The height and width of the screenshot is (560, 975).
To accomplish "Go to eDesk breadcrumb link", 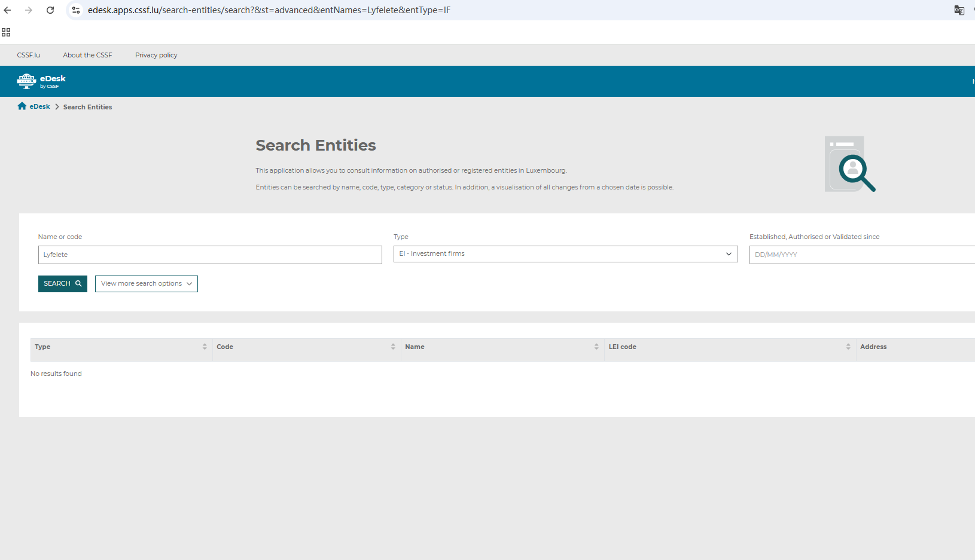I will [40, 106].
